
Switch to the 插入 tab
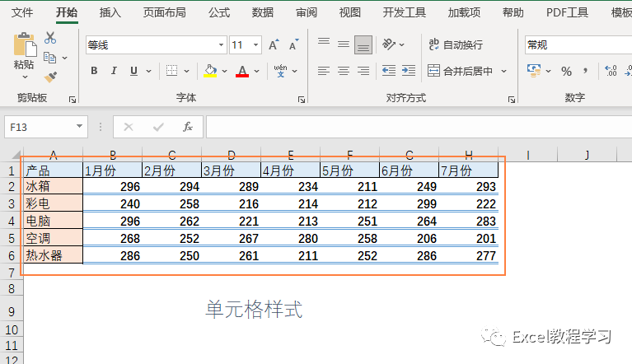[110, 12]
